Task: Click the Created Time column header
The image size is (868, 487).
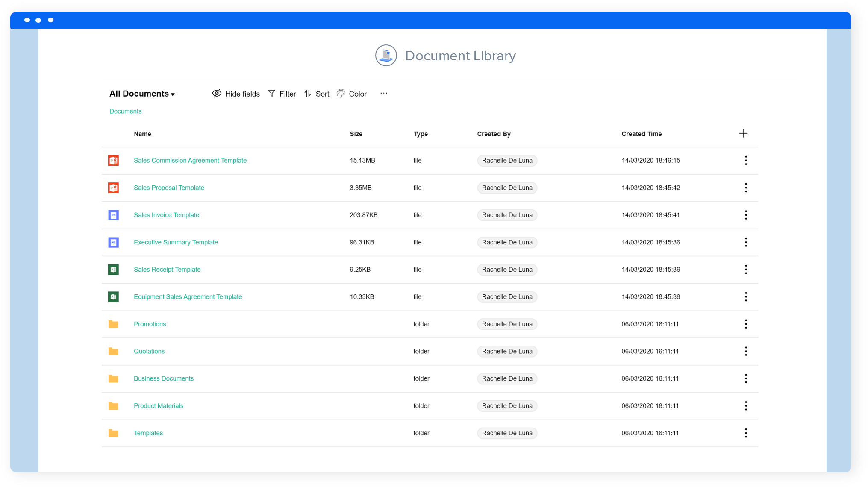Action: (x=641, y=134)
